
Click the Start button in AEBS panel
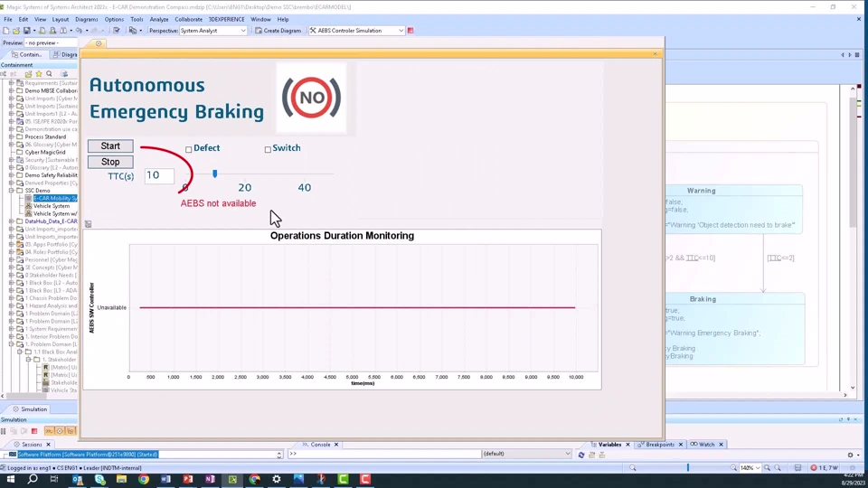pos(110,146)
